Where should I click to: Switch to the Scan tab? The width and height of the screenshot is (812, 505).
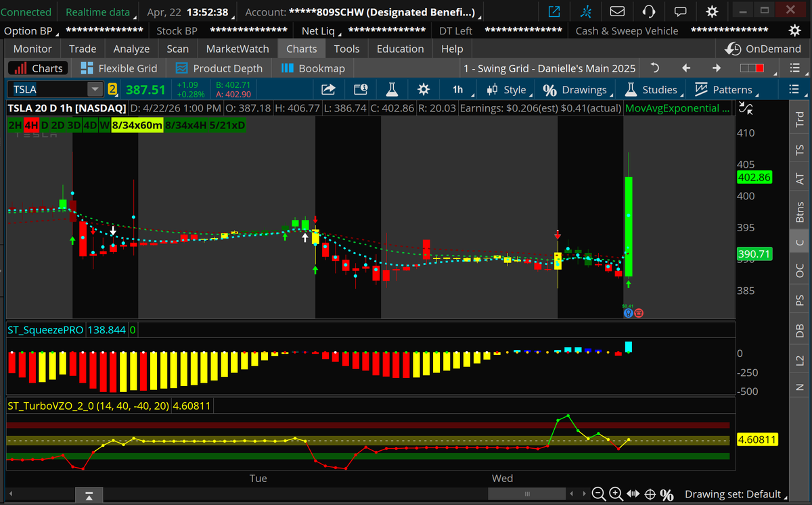[178, 49]
